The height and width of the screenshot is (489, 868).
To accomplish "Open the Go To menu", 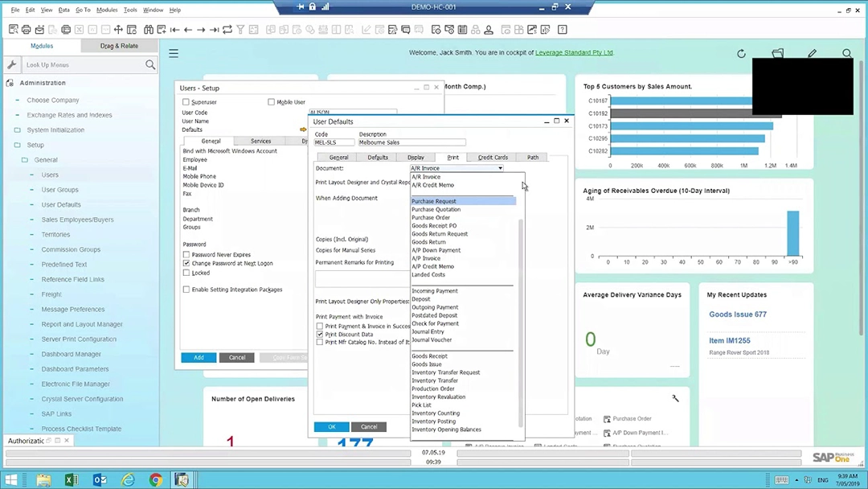I will pos(83,10).
